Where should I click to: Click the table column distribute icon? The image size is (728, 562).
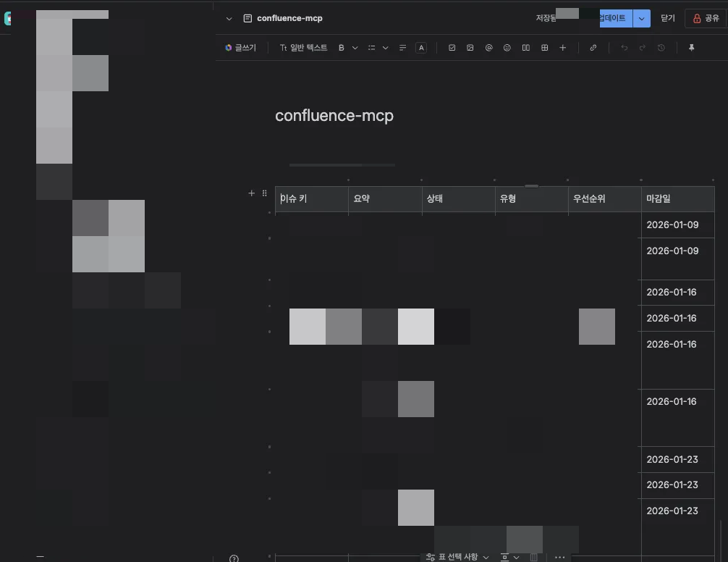click(533, 557)
